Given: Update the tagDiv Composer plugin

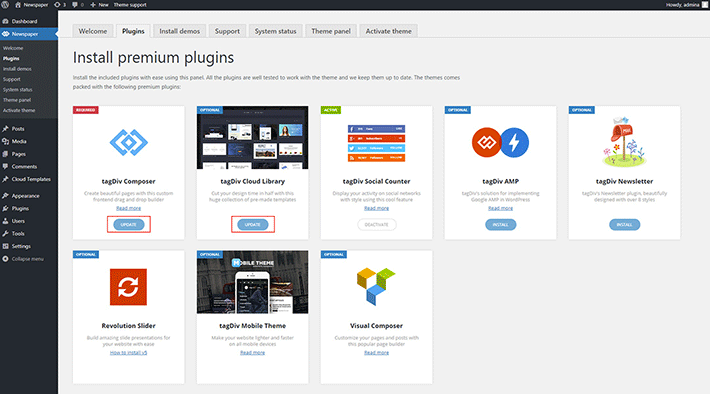Looking at the screenshot, I should [x=129, y=225].
